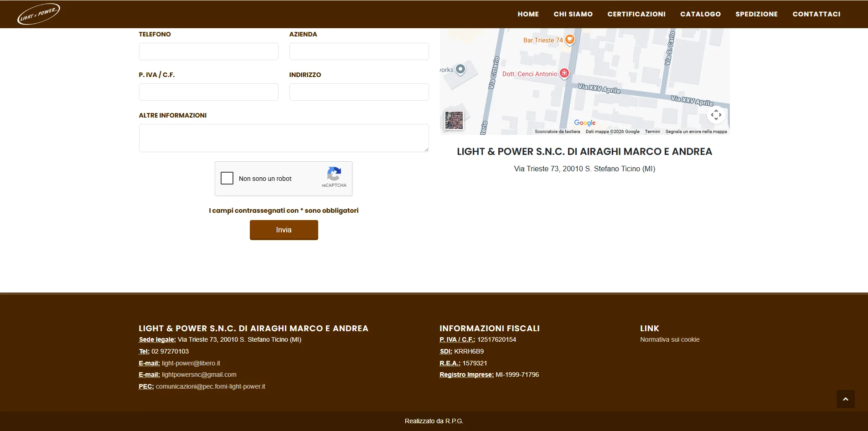The height and width of the screenshot is (431, 868).
Task: Click the address 'Via Trieste 73' under map
Action: click(x=585, y=169)
